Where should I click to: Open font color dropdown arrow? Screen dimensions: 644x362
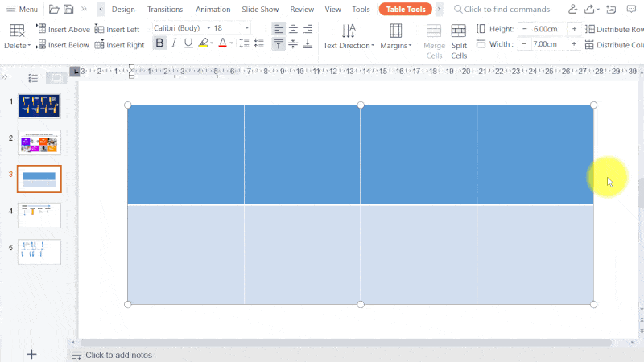[231, 43]
